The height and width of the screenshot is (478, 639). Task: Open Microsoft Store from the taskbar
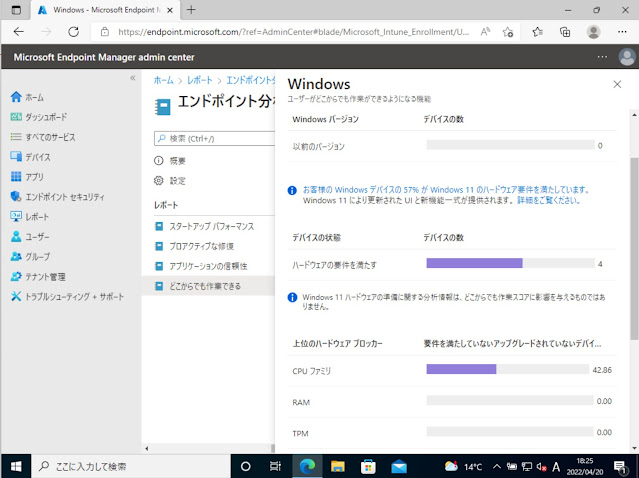coord(368,466)
